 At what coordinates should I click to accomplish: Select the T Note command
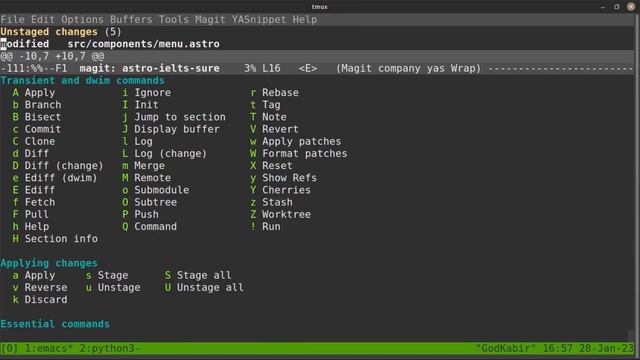click(x=268, y=117)
